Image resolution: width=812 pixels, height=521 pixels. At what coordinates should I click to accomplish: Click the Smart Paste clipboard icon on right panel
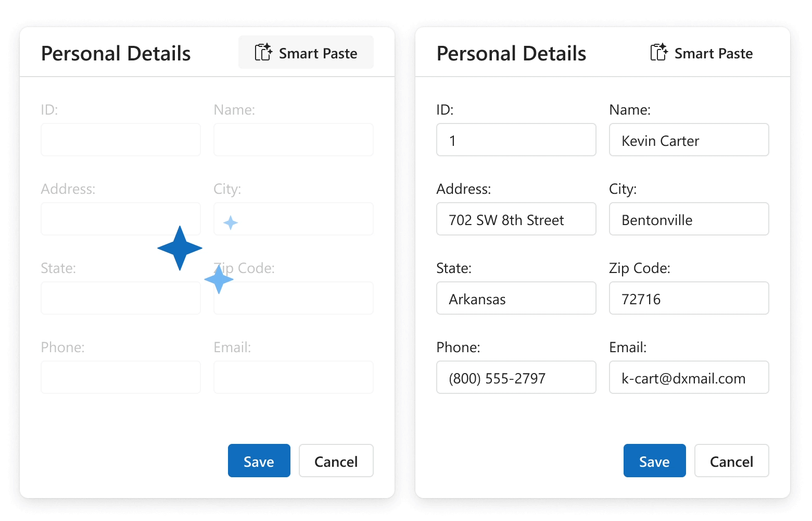pyautogui.click(x=659, y=52)
